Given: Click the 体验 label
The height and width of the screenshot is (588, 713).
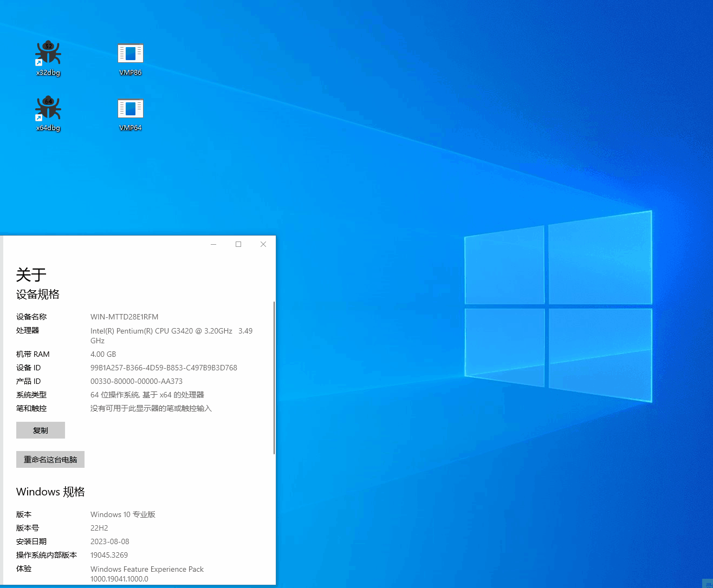Looking at the screenshot, I should 24,569.
